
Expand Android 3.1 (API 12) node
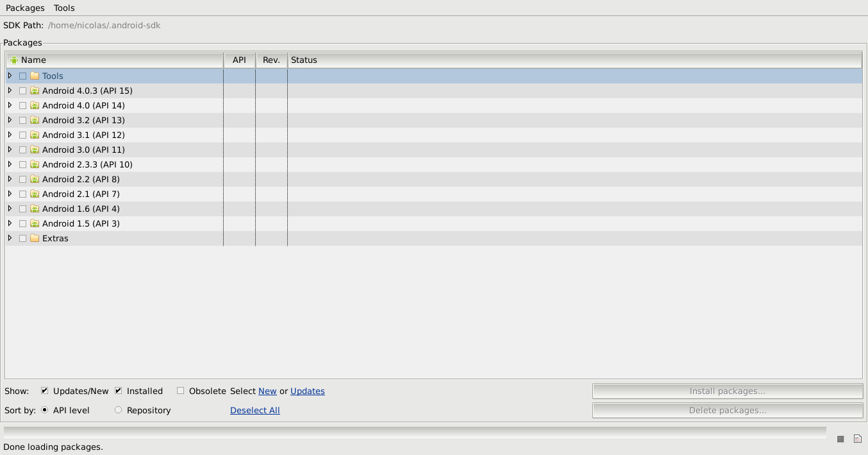coord(10,135)
